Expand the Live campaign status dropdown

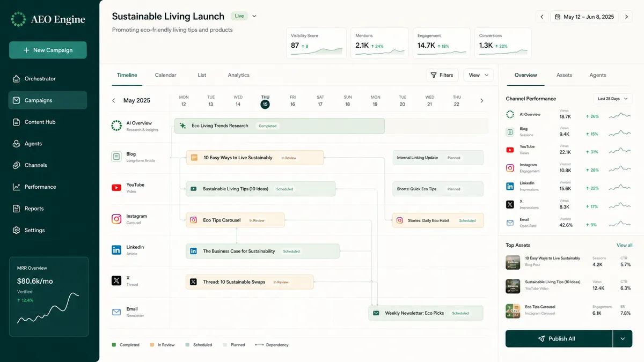point(254,16)
